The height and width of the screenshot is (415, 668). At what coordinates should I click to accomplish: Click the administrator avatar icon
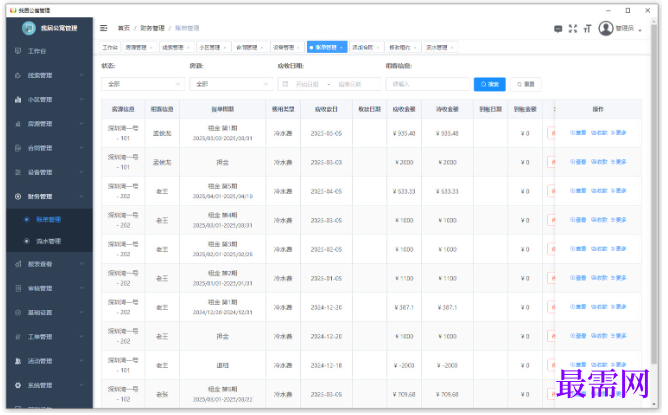coord(605,28)
